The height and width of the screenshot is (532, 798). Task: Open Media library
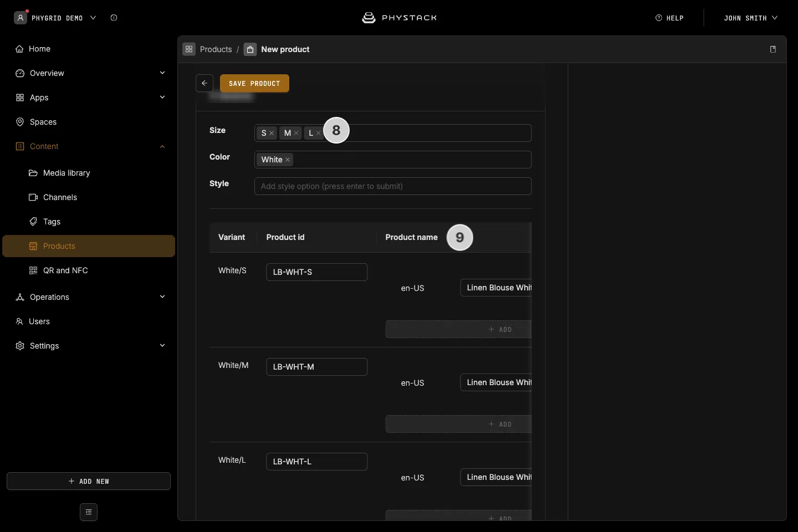[89, 173]
